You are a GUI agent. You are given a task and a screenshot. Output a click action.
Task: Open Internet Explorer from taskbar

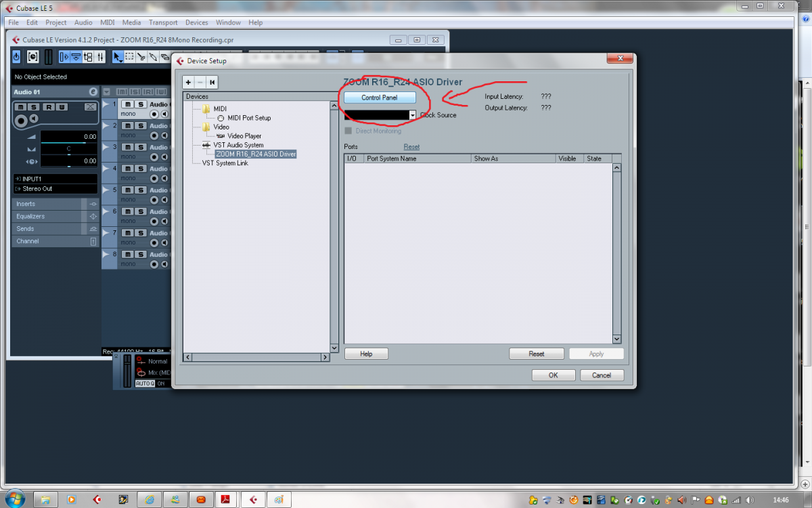[150, 499]
